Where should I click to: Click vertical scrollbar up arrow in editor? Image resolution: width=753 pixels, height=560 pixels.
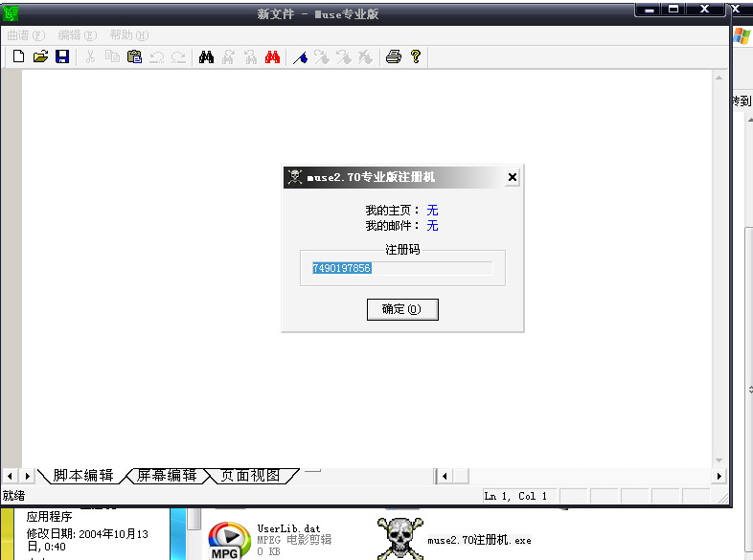click(719, 78)
